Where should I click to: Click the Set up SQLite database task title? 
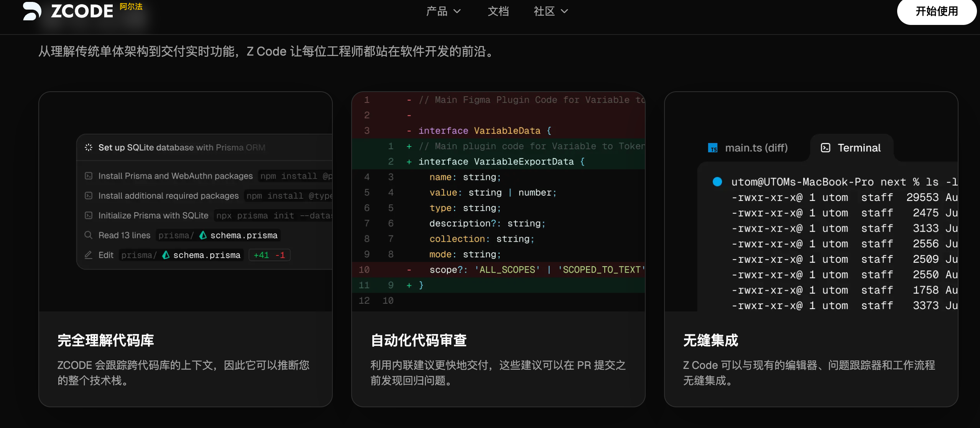click(182, 147)
